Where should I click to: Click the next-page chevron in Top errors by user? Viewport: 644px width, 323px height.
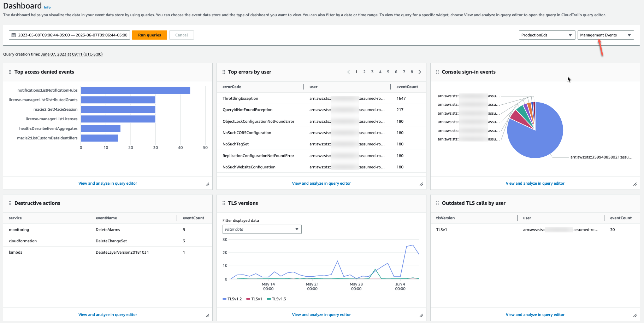420,72
